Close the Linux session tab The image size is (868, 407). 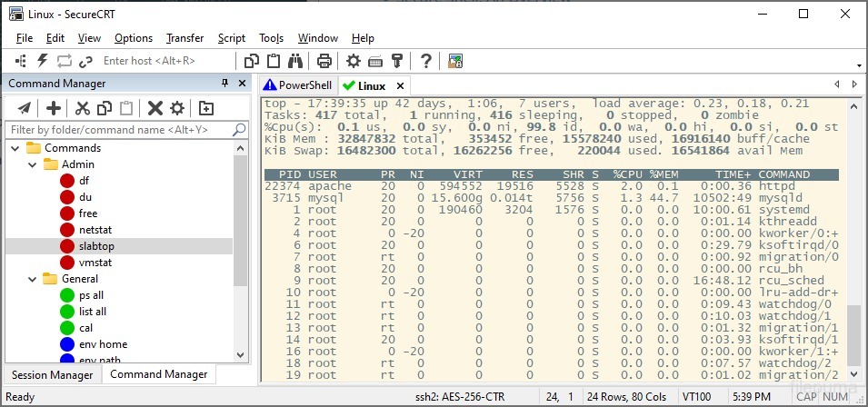pos(399,85)
